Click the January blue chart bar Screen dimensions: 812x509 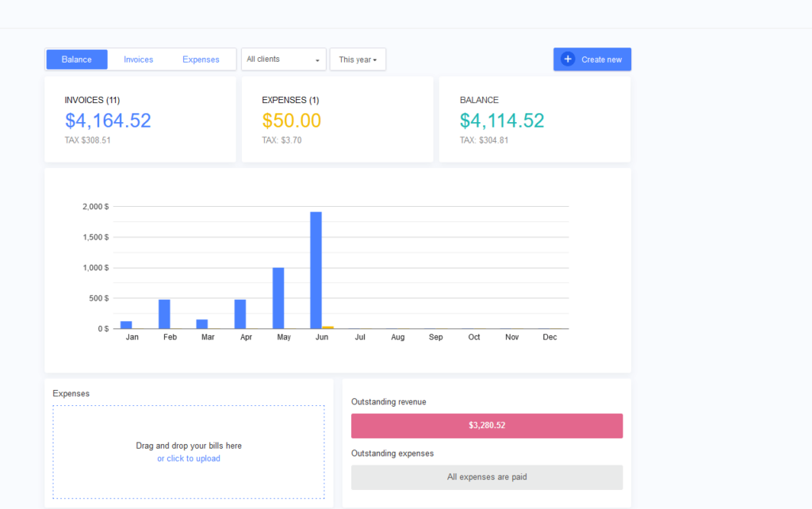[126, 325]
